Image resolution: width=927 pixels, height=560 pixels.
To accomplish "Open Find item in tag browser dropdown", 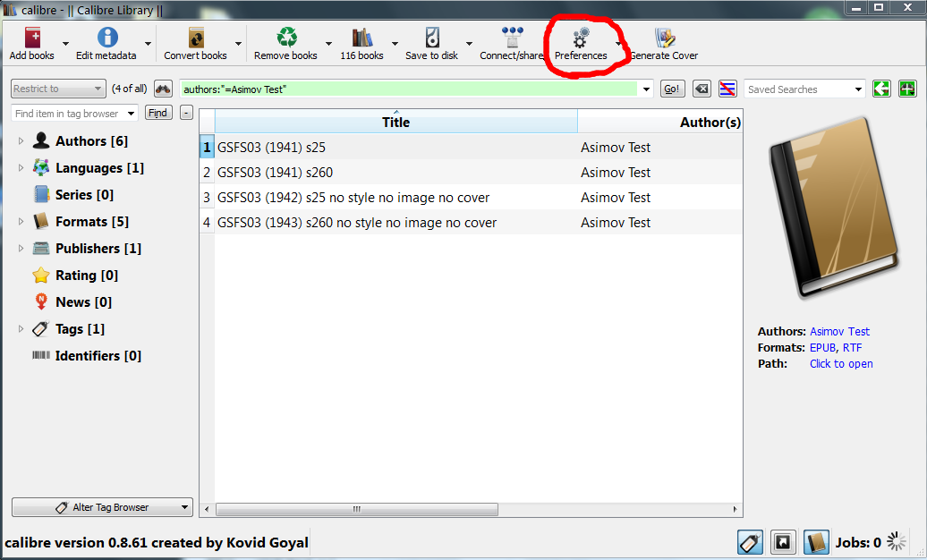I will pyautogui.click(x=132, y=114).
